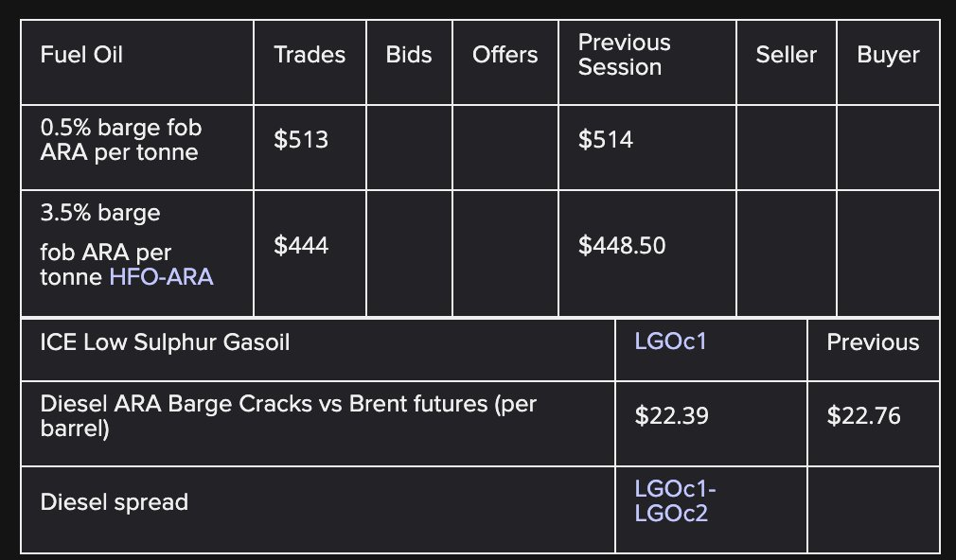The width and height of the screenshot is (956, 560).
Task: Click the 0.5% barge fob ARA row label
Action: point(121,140)
